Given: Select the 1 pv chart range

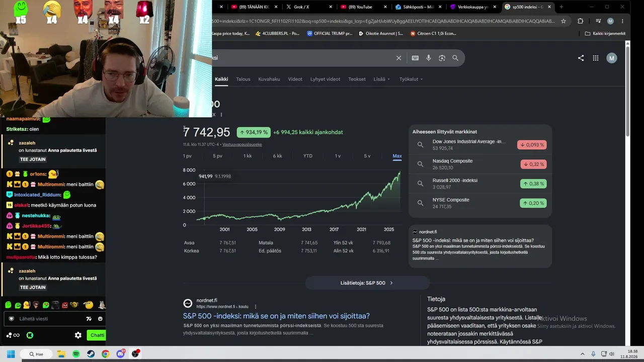Looking at the screenshot, I should pyautogui.click(x=187, y=156).
